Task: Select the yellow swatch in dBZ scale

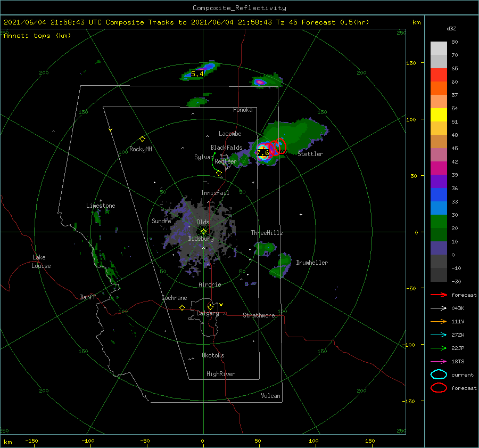Action: (439, 115)
